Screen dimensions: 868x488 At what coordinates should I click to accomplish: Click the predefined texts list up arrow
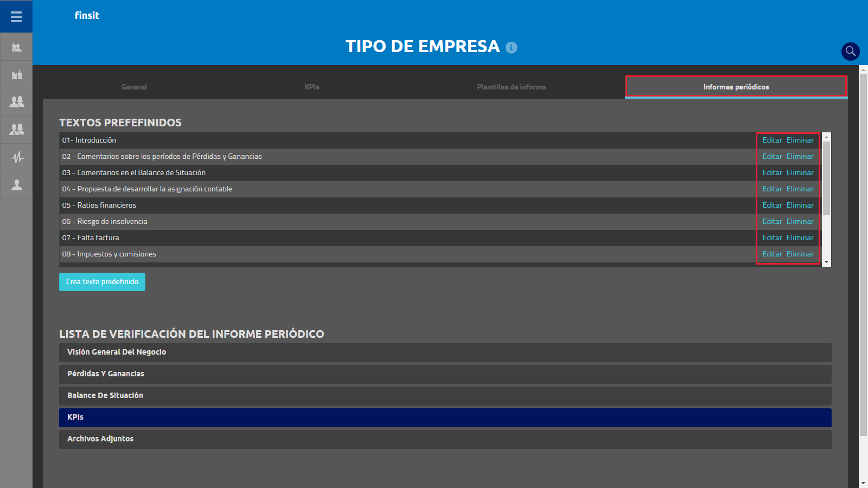826,137
